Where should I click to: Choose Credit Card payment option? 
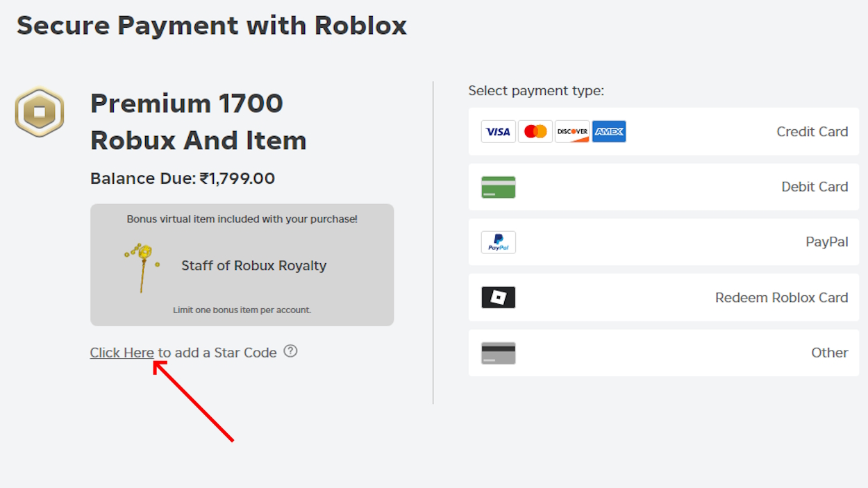[x=664, y=131]
